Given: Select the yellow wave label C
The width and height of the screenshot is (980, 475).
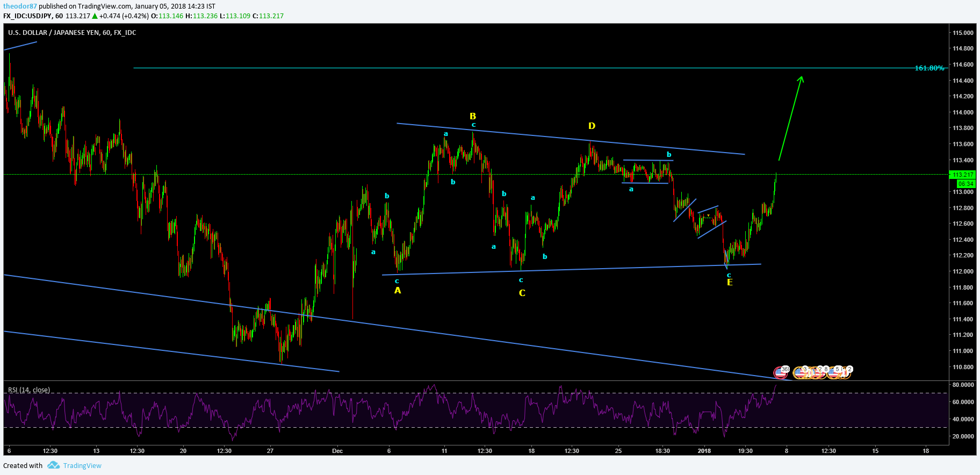Looking at the screenshot, I should tap(522, 293).
